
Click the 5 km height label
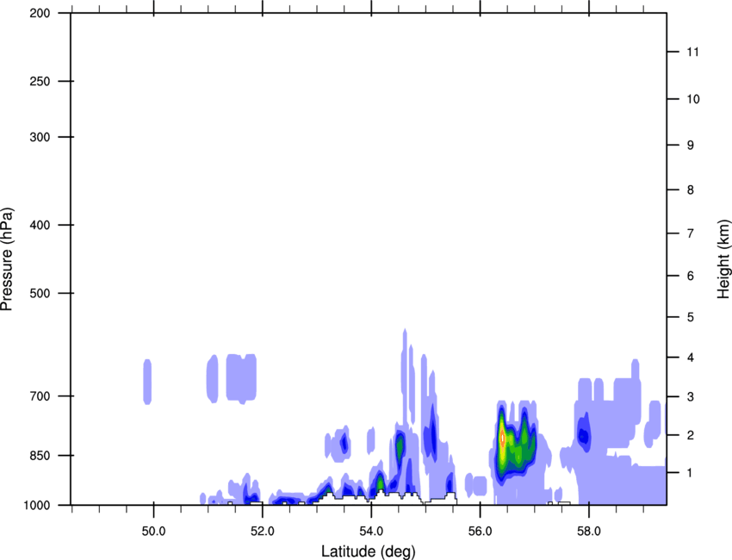click(691, 317)
